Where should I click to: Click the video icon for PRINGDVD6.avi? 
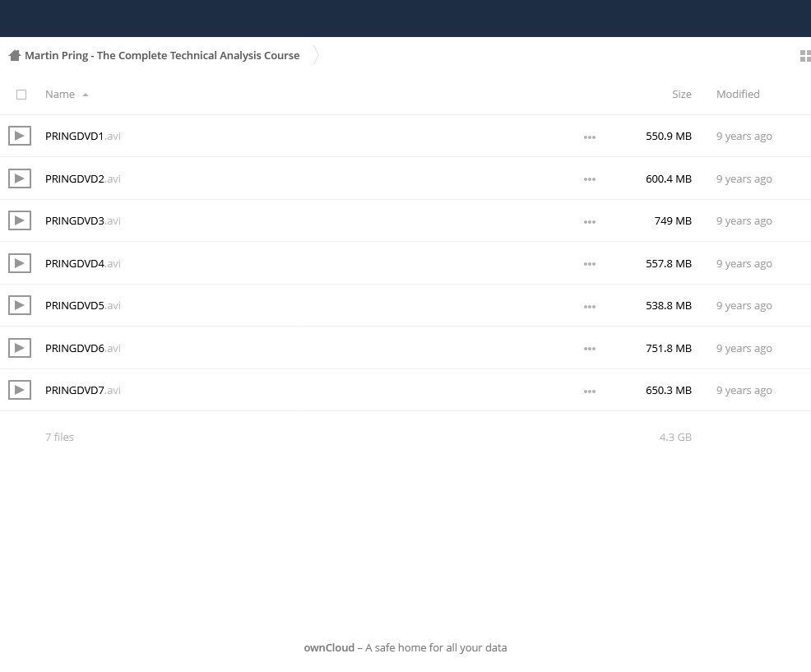click(x=20, y=348)
